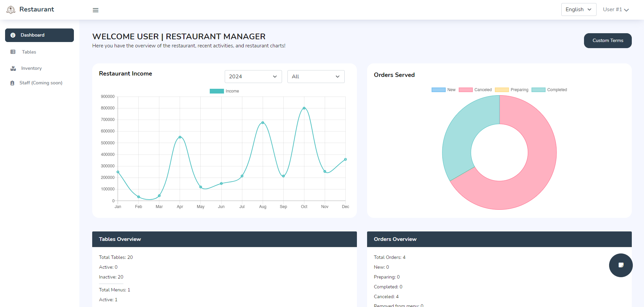The width and height of the screenshot is (644, 307).
Task: Go to Tables in sidebar
Action: click(29, 52)
